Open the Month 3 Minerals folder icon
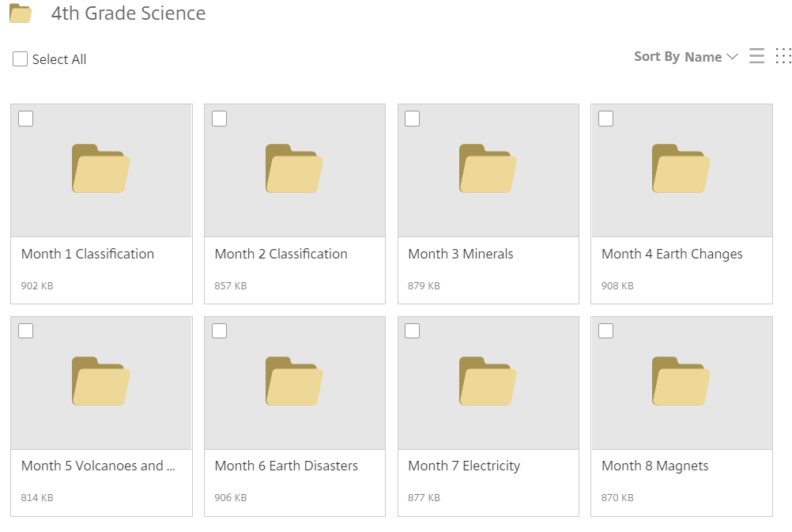792x532 pixels. (x=488, y=168)
